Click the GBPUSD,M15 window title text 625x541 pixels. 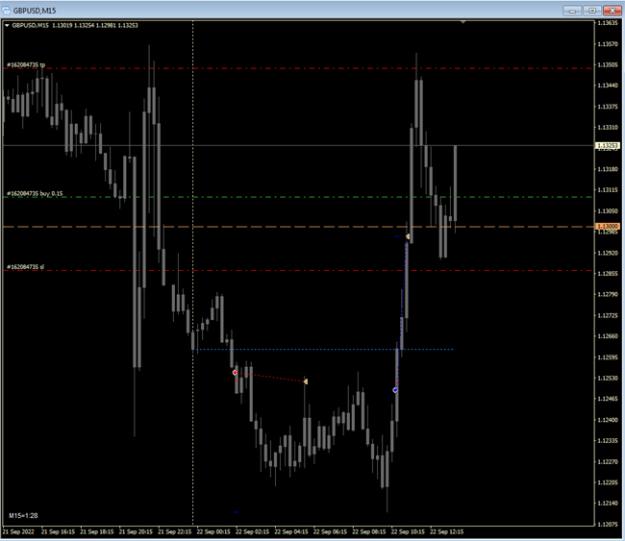(35, 11)
